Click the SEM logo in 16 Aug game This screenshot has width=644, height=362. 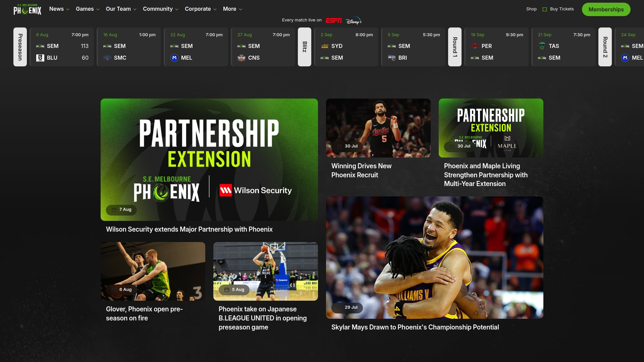tap(107, 46)
